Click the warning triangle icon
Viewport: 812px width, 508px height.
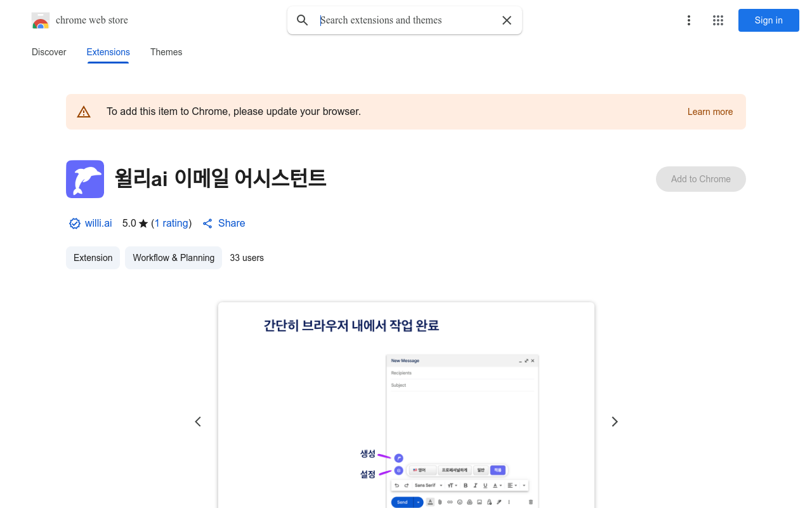tap(84, 112)
